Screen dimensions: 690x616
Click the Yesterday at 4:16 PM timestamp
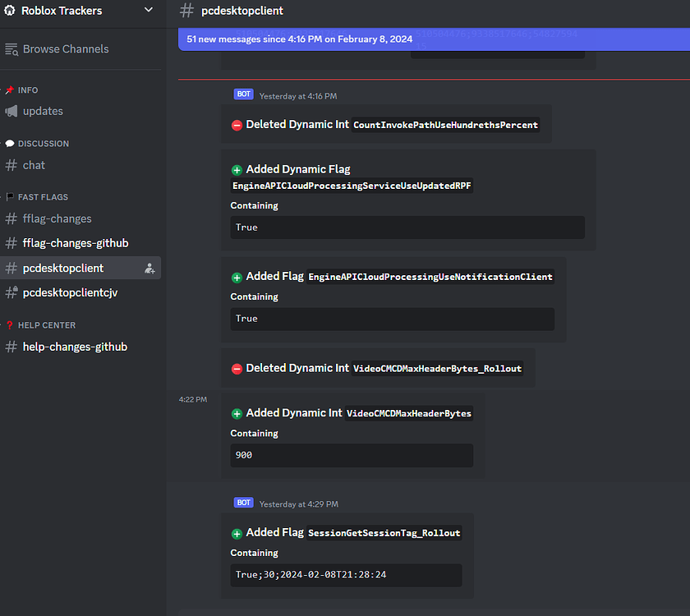pos(298,96)
